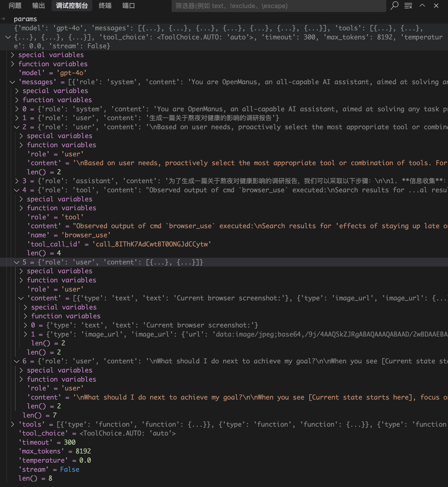
Task: Collapse message 5 containing the content list
Action: (x=17, y=263)
